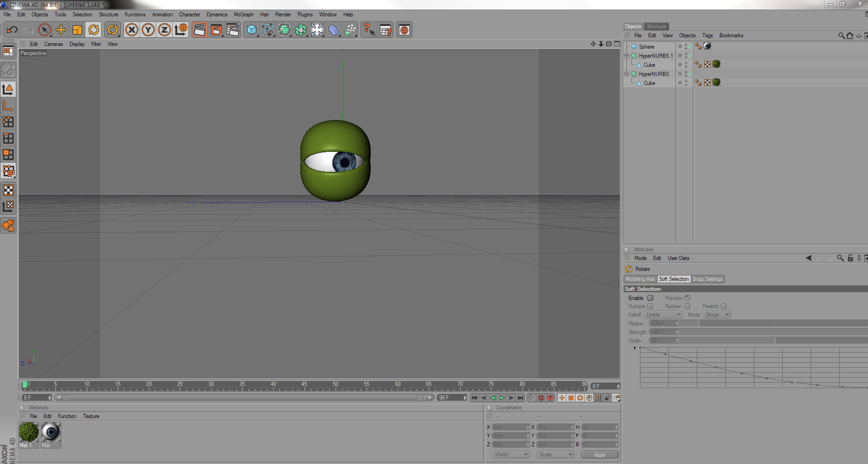Open the help question-mark tool

point(369,30)
